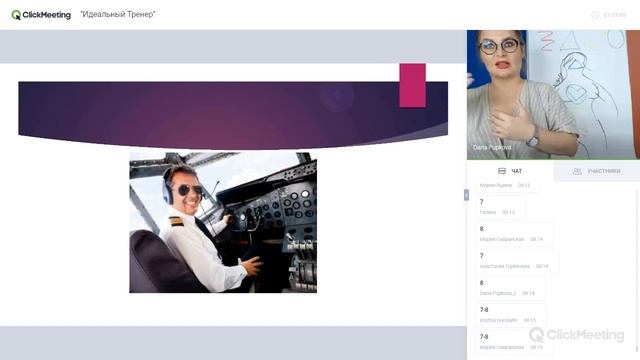Viewport: 640px width, 360px height.
Task: Click the clock icon beside the session timer
Action: (595, 15)
